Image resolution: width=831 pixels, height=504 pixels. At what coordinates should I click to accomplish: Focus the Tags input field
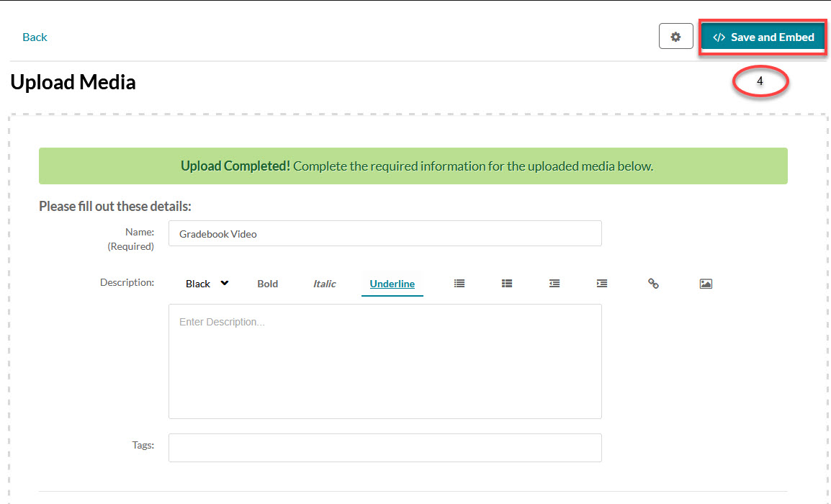pyautogui.click(x=385, y=447)
